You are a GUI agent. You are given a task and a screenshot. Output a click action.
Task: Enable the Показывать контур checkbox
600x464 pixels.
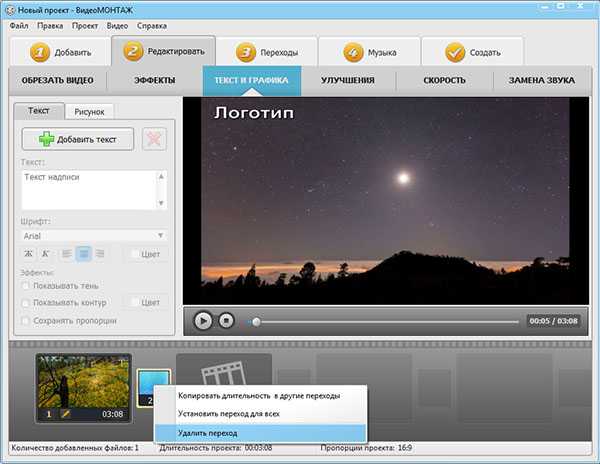pos(26,302)
